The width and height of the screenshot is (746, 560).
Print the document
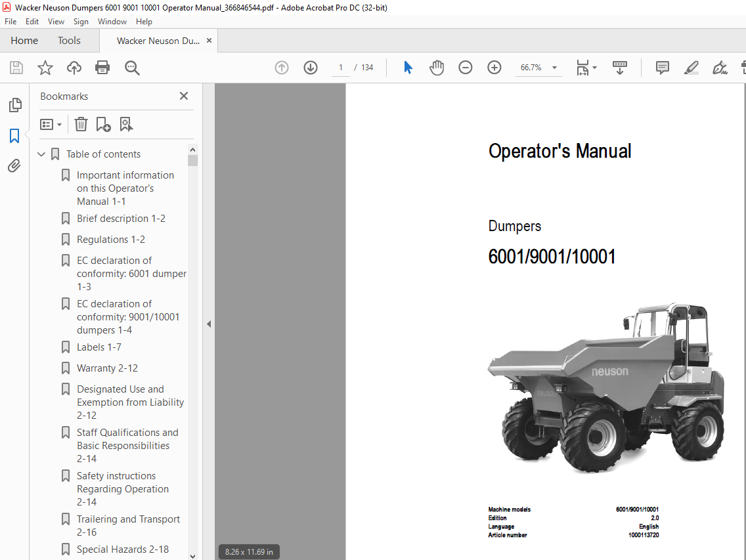point(102,68)
